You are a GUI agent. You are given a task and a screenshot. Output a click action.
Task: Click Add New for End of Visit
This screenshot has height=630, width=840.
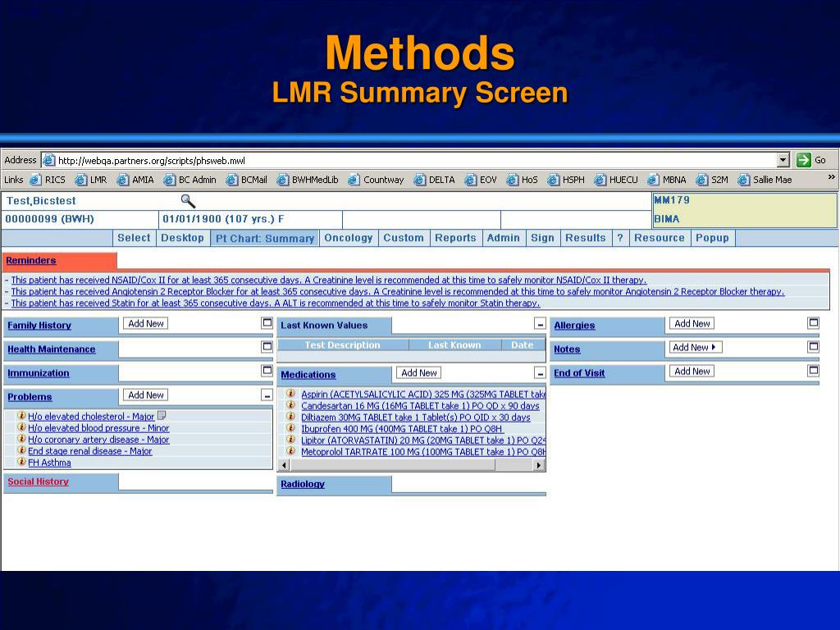tap(692, 372)
